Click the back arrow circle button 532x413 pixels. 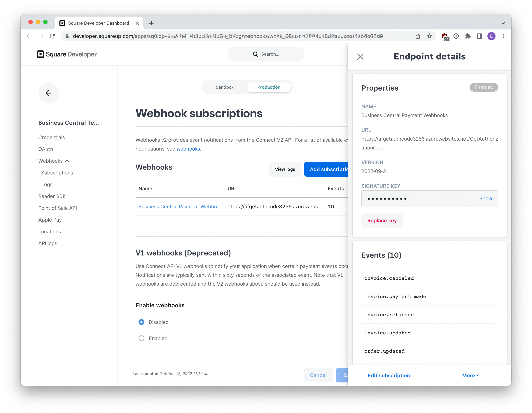(x=48, y=93)
